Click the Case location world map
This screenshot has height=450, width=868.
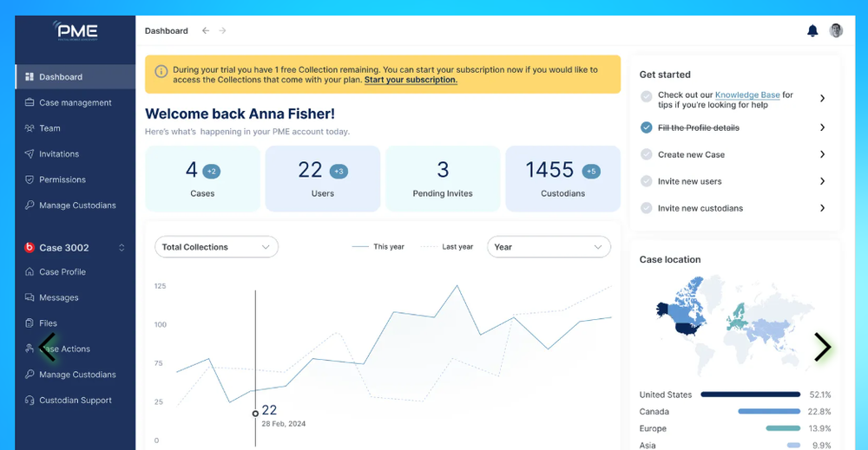[734, 324]
